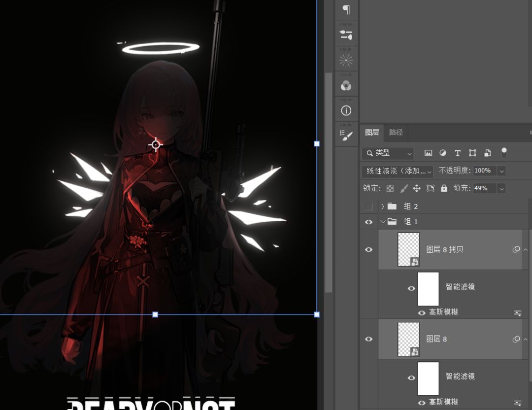Screen dimensions: 532x410
Task: Hide 高斯模糊 filter under 图层 8 拷贝
Action: click(x=421, y=312)
